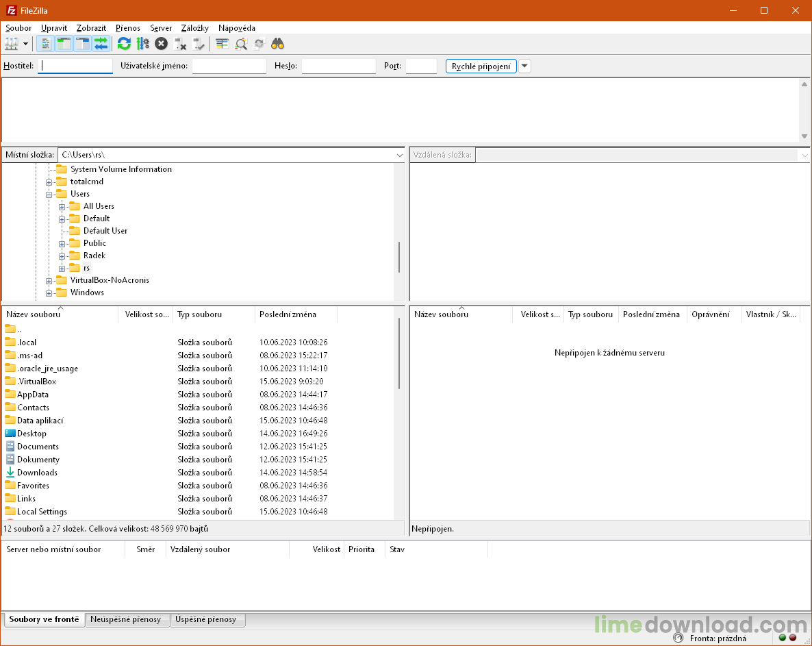Search for files with the binoculars icon
Image resolution: width=812 pixels, height=646 pixels.
click(277, 43)
